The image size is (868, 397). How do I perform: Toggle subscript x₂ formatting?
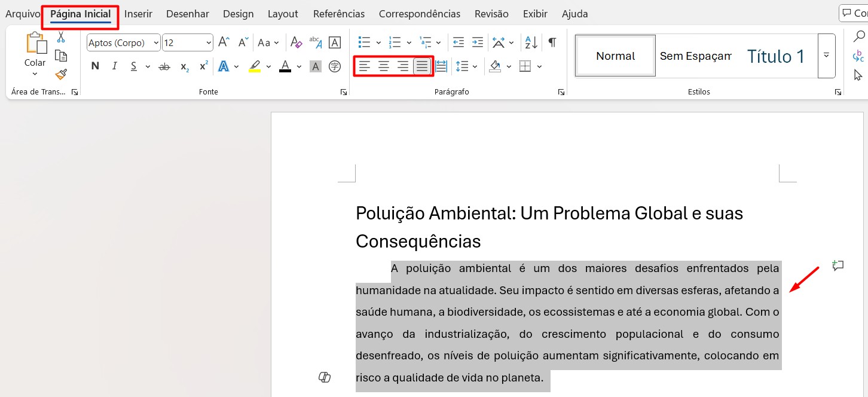(185, 66)
